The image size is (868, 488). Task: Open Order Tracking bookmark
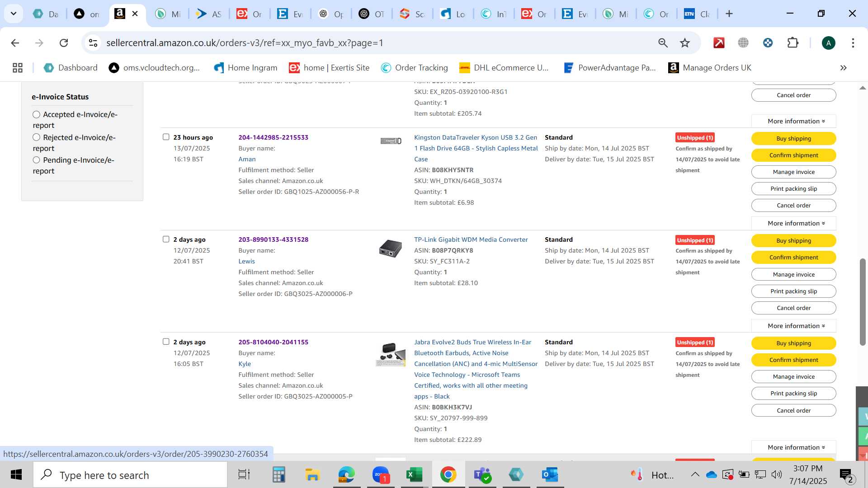pyautogui.click(x=414, y=68)
